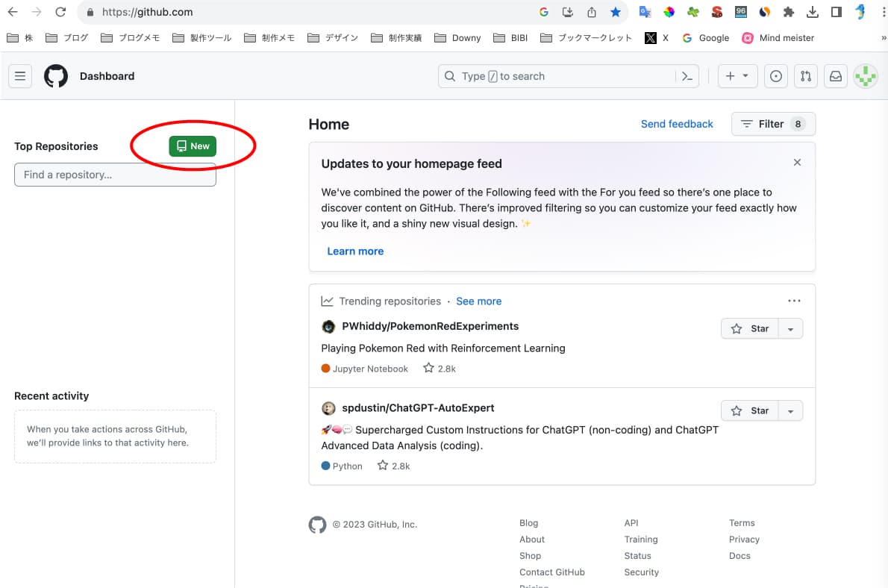
Task: Open the command palette terminal icon
Action: (687, 75)
